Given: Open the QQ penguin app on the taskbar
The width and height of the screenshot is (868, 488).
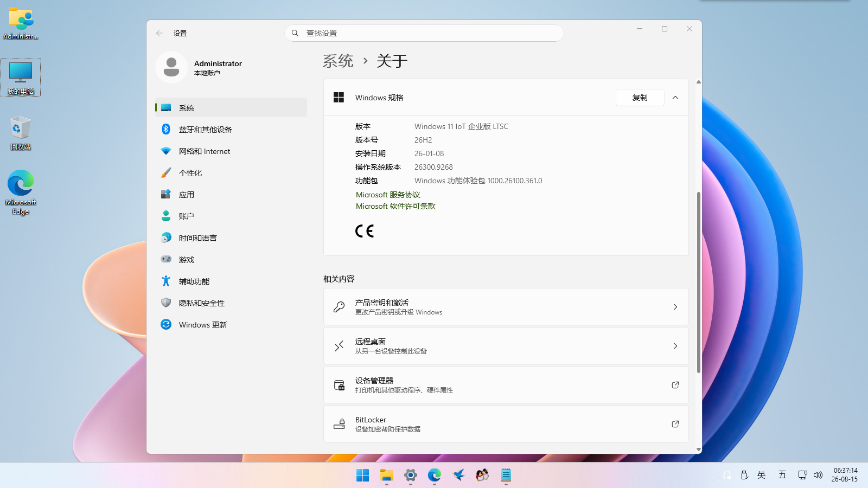Looking at the screenshot, I should [x=482, y=476].
